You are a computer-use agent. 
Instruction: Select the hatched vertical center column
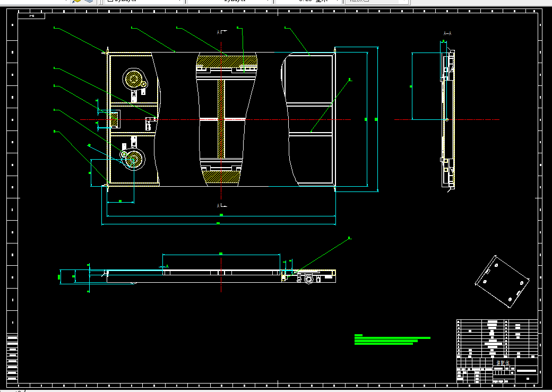tap(221, 119)
